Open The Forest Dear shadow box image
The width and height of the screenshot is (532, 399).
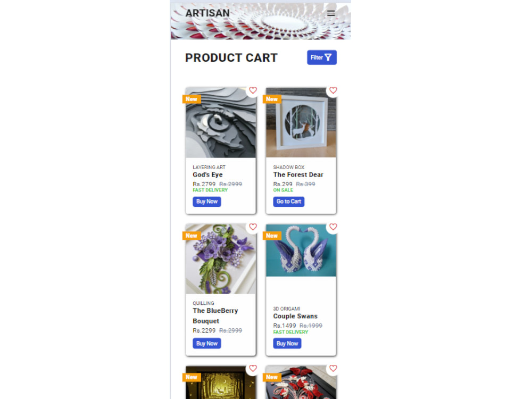coord(301,122)
